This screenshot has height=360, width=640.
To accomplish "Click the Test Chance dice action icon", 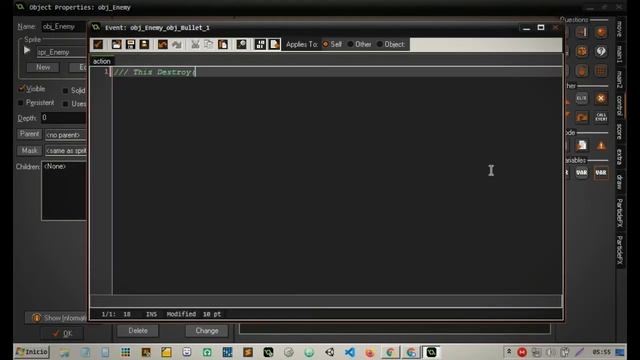I will tap(582, 51).
